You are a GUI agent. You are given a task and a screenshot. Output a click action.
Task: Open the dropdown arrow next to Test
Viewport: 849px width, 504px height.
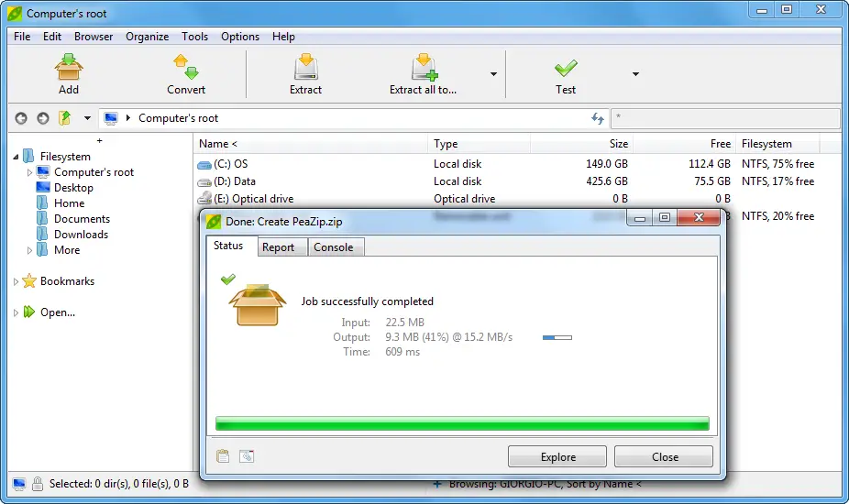pos(635,74)
